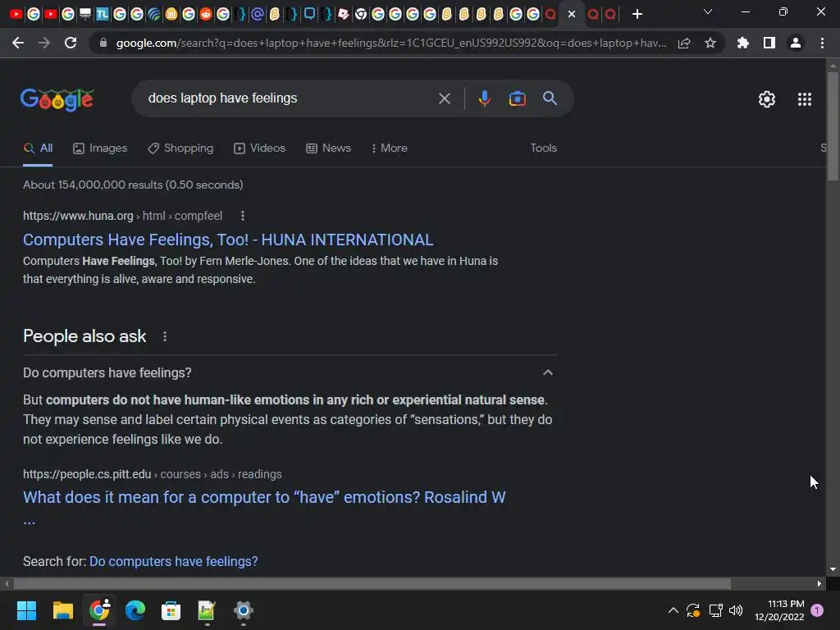Open the tab search dropdown arrow
840x630 pixels.
tap(708, 11)
